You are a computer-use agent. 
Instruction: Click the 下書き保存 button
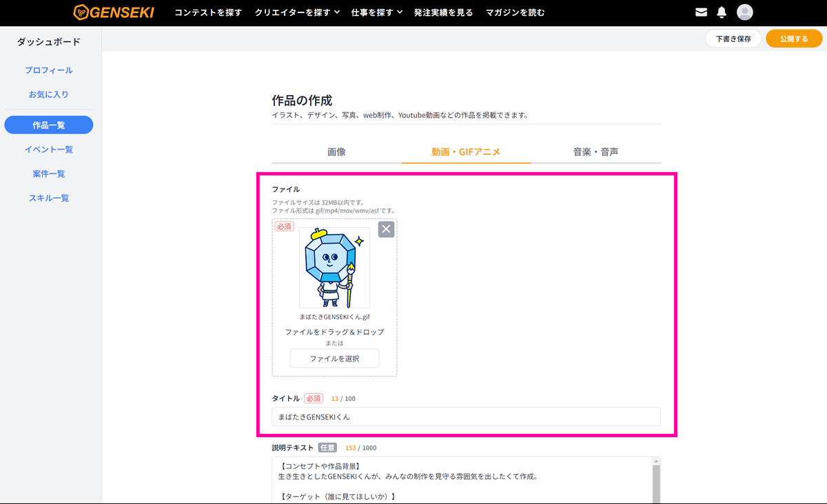coord(733,39)
